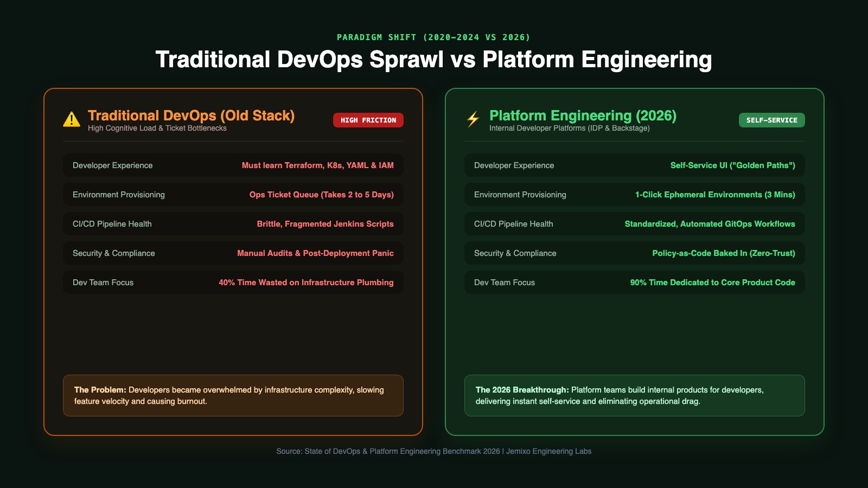Select the 'Traditional DevOps (Old Stack)' heading
Image resolution: width=868 pixels, height=488 pixels.
click(x=192, y=115)
